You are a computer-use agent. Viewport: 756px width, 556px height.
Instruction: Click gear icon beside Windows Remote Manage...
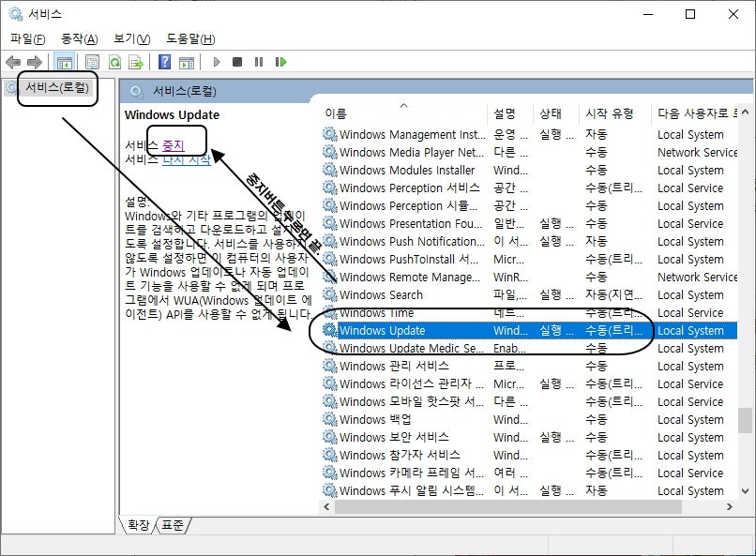pyautogui.click(x=330, y=277)
